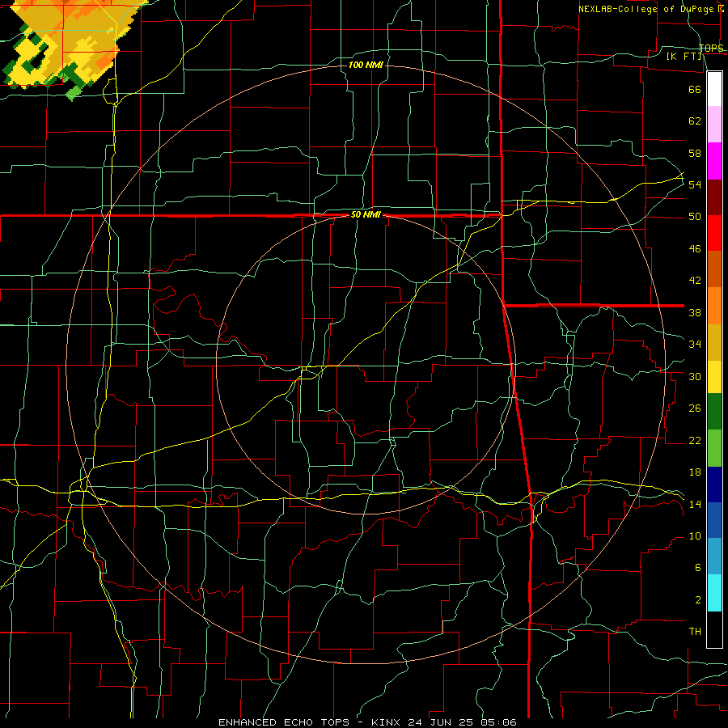728x728 pixels.
Task: Select the dark red (maroon) legend swatch
Action: [714, 197]
